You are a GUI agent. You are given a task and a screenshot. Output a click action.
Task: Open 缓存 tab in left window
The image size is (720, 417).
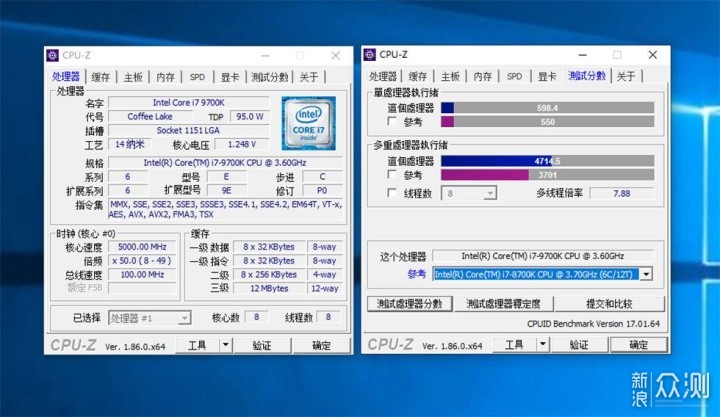pyautogui.click(x=101, y=77)
